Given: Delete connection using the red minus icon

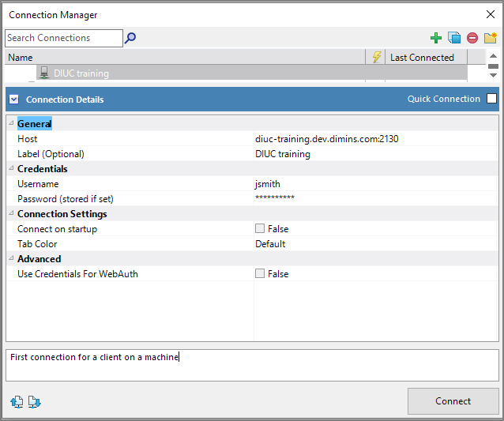Looking at the screenshot, I should (472, 38).
